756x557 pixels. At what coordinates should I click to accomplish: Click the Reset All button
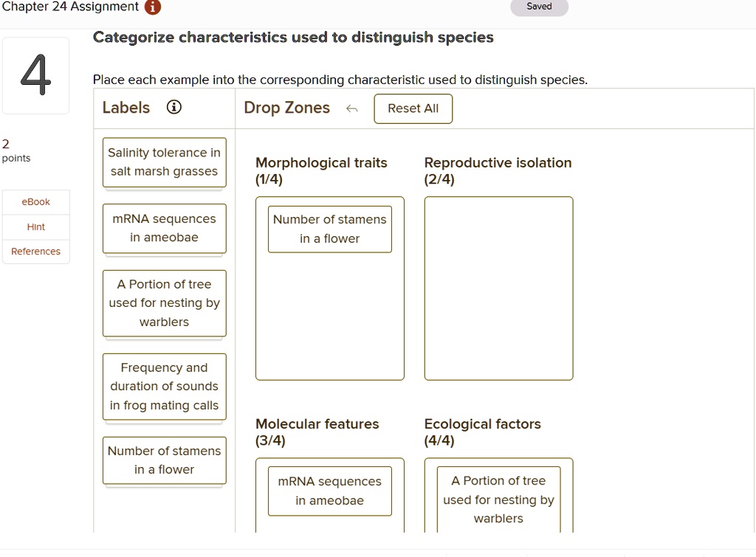click(413, 108)
